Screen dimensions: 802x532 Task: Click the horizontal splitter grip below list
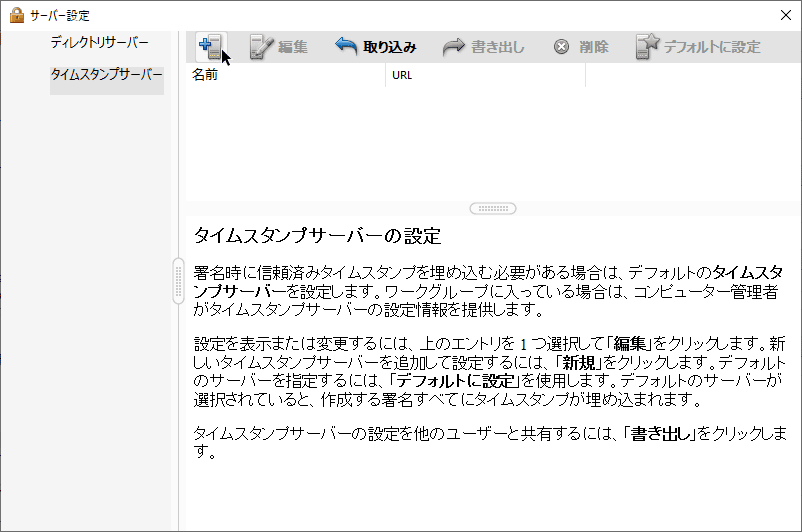tap(492, 208)
